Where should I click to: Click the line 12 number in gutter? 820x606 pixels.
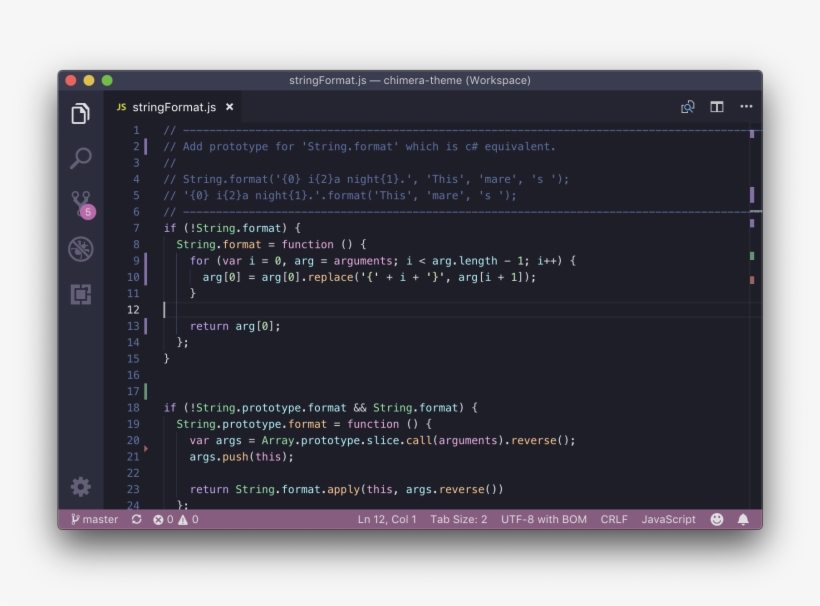[133, 310]
